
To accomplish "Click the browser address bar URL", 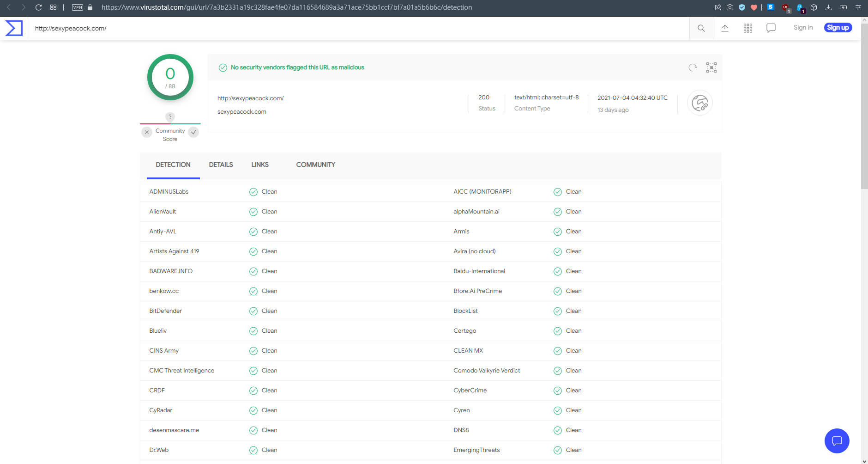I will 286,7.
